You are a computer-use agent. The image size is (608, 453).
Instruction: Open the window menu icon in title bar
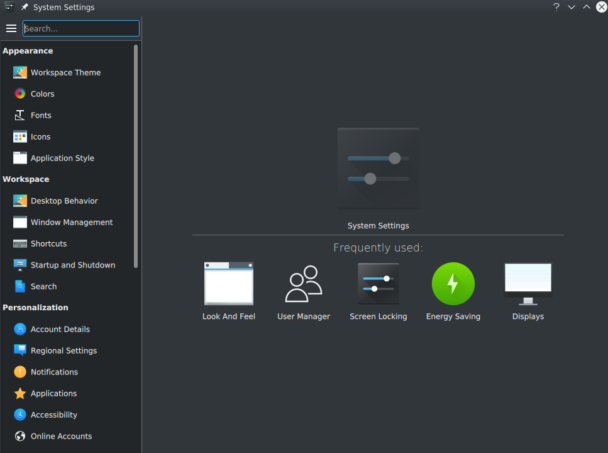tap(9, 7)
